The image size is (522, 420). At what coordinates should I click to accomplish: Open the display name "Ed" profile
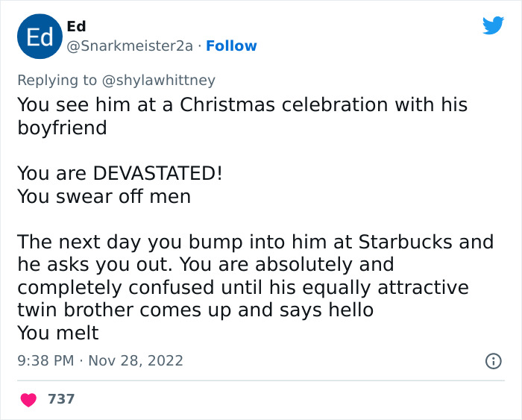pyautogui.click(x=76, y=26)
